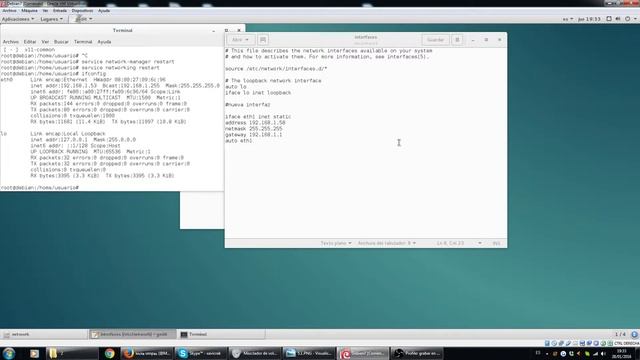The image size is (640, 360).
Task: Click the new document icon in gedit
Action: pyautogui.click(x=263, y=40)
